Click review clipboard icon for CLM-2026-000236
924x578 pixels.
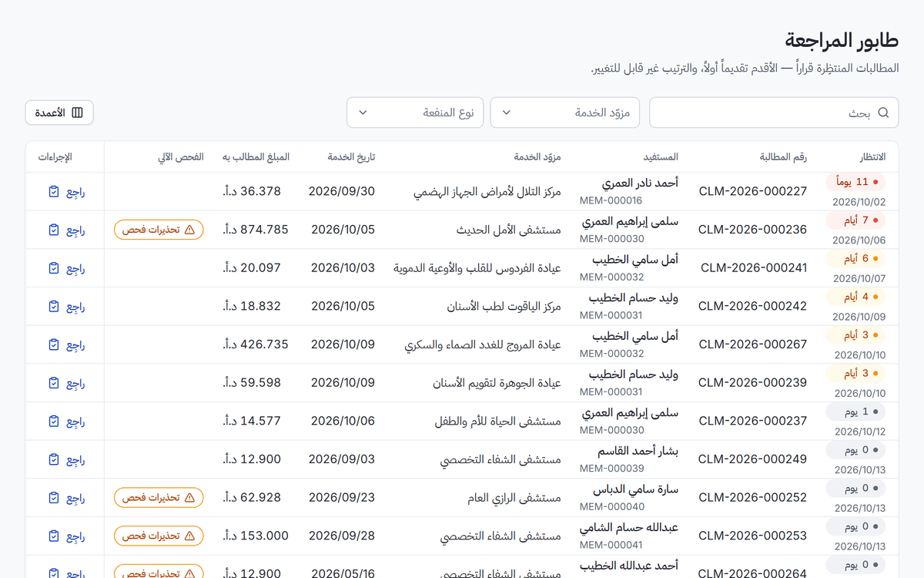coord(54,230)
